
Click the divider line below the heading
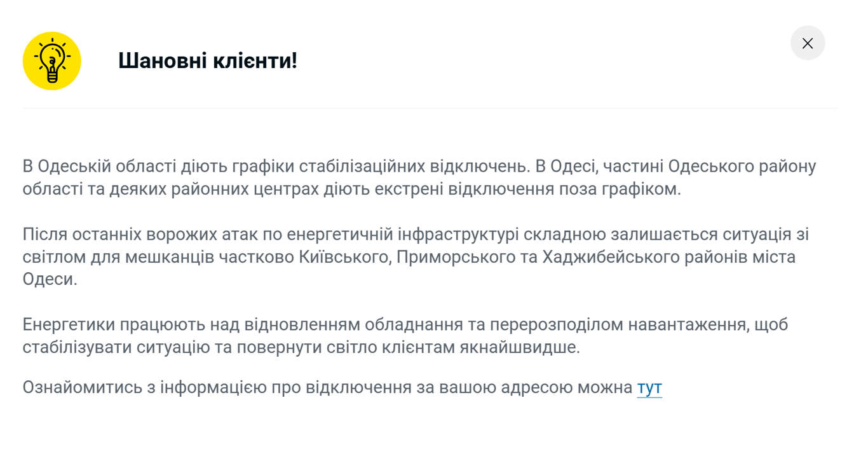coord(430,109)
